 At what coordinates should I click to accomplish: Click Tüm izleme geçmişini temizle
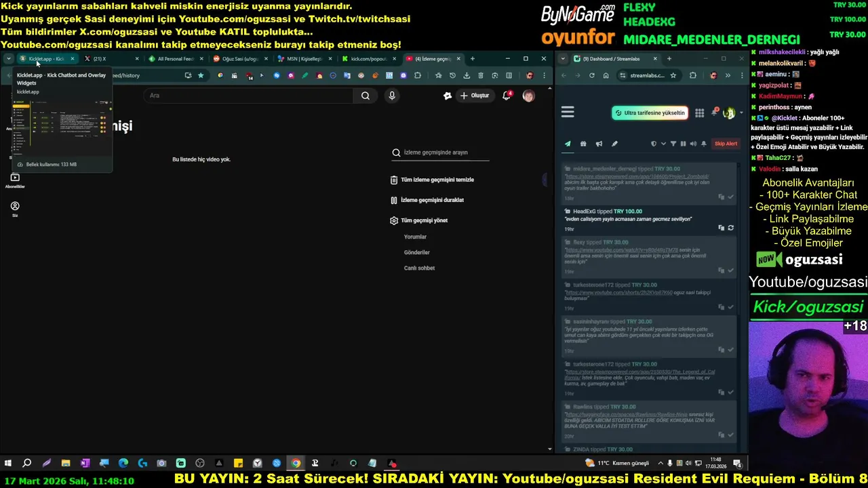(432, 180)
